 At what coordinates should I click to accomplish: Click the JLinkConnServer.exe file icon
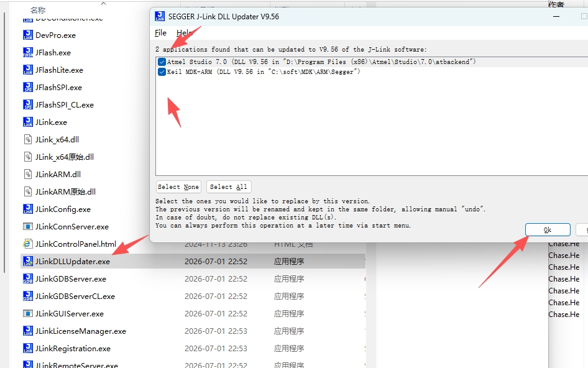[x=28, y=226]
